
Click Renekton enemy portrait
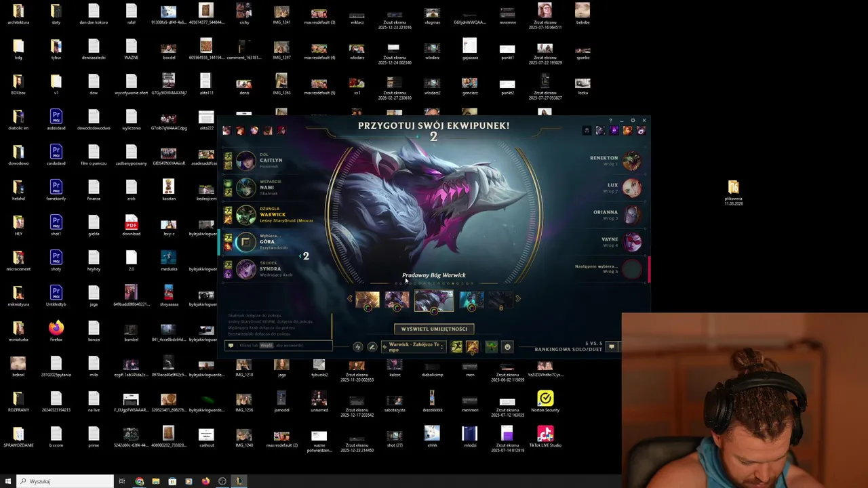point(632,161)
